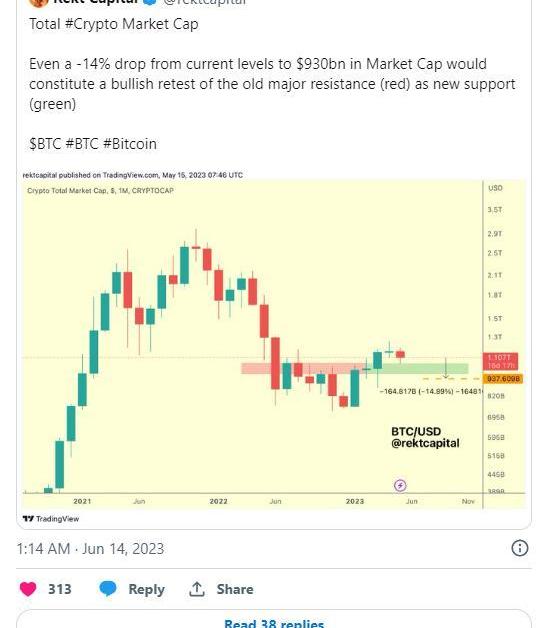Read 38 replies
548x628 pixels.
pos(274,623)
